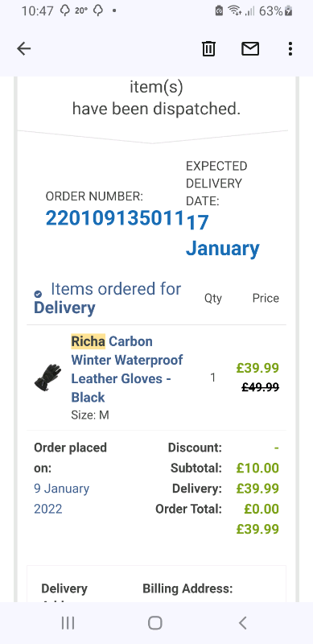Image resolution: width=313 pixels, height=644 pixels.
Task: Select the Delivery bold heading
Action: [x=64, y=308]
